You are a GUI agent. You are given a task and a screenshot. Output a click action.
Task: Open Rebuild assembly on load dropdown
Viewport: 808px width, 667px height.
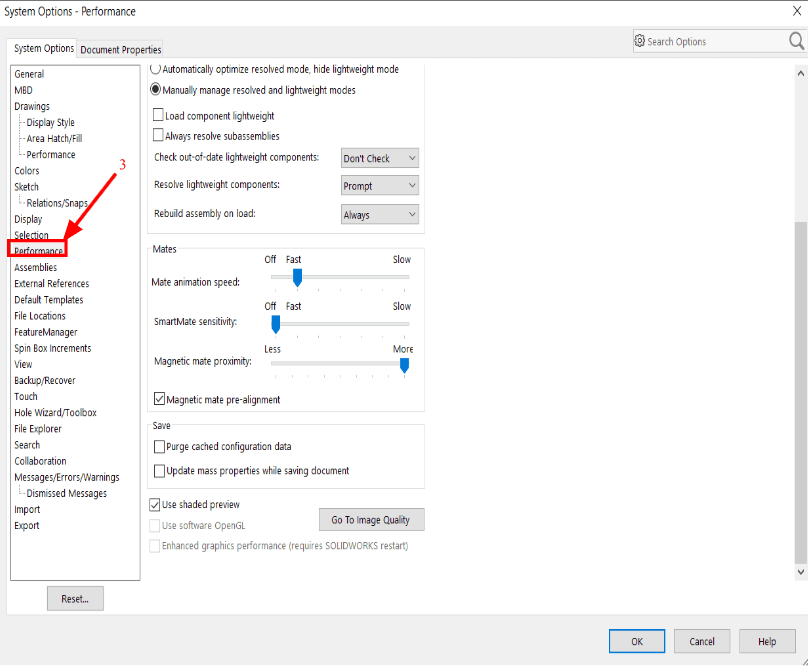(380, 214)
